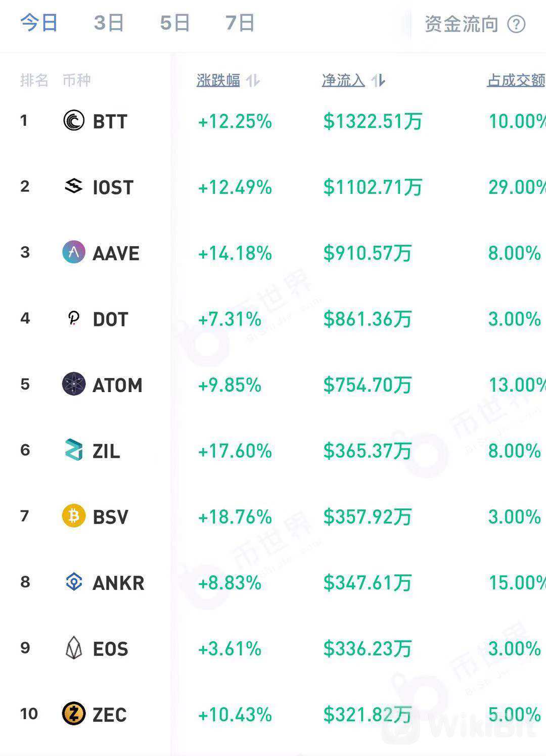This screenshot has width=546, height=756.
Task: Open the DOT Polkadot icon
Action: point(74,318)
